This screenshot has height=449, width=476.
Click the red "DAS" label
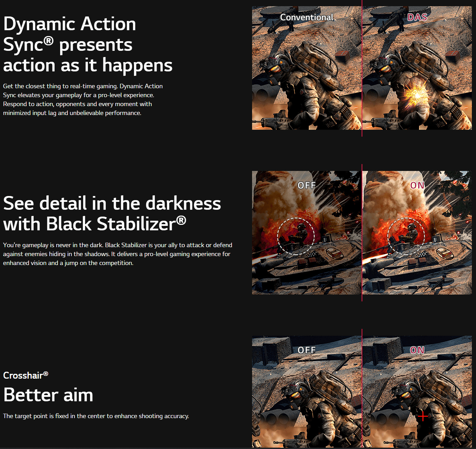coord(417,18)
